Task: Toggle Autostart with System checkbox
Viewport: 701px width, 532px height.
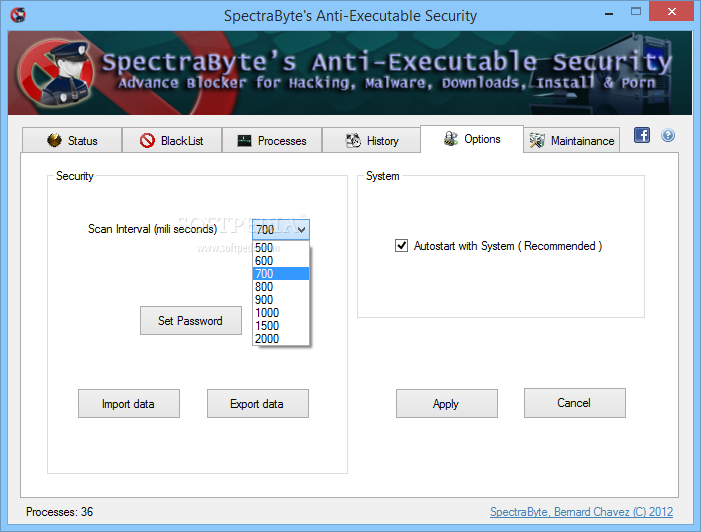Action: pyautogui.click(x=401, y=245)
